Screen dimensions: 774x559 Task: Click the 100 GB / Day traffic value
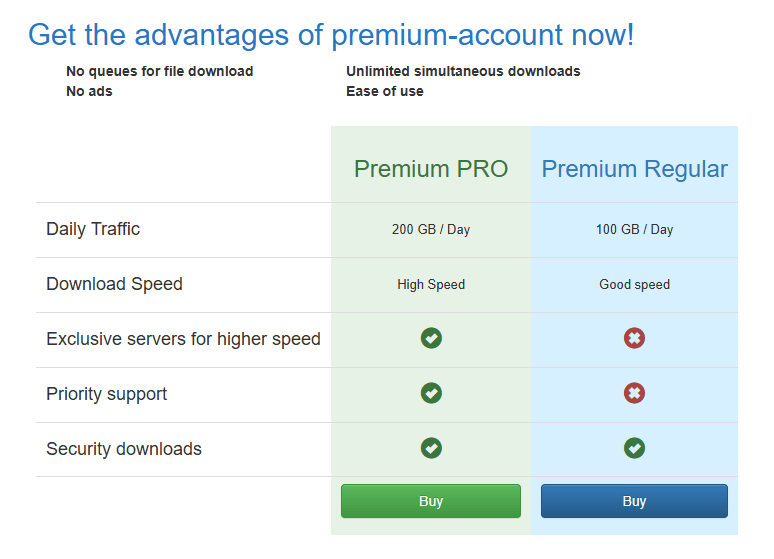[x=634, y=229]
